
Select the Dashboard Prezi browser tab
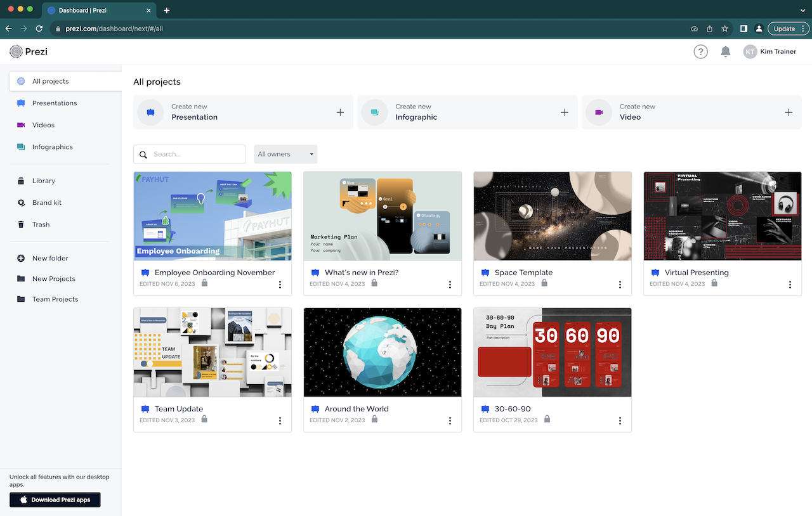[x=95, y=10]
